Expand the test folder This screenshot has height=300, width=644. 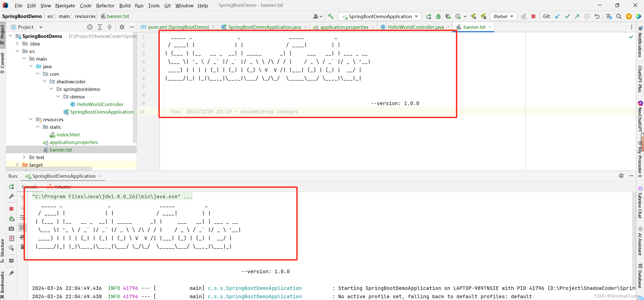coord(24,157)
